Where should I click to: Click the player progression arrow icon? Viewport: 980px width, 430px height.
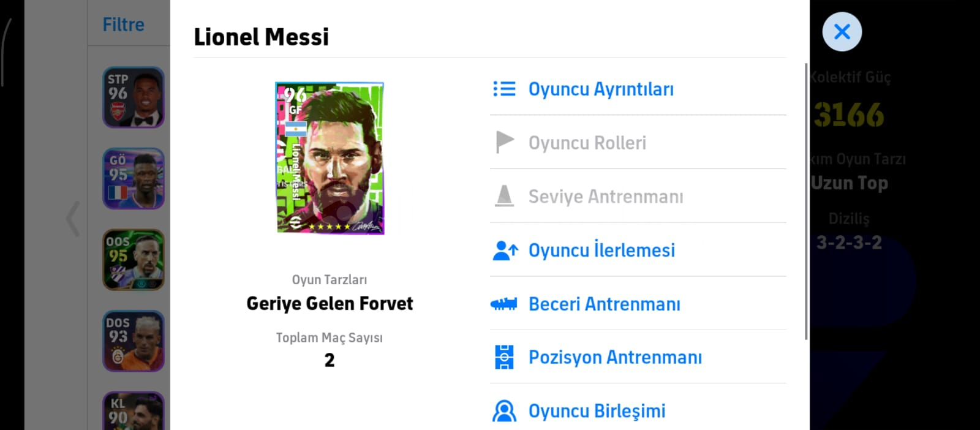pos(505,251)
